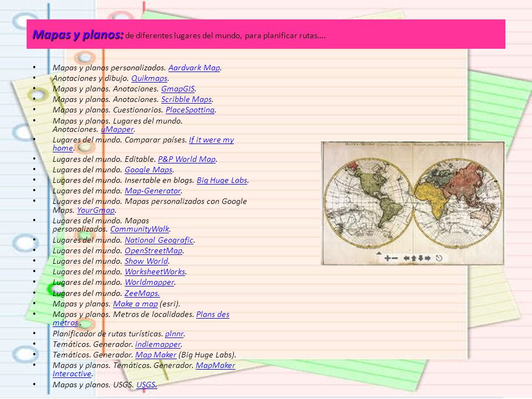
Task: Go to the uMapper link
Action: 117,129
